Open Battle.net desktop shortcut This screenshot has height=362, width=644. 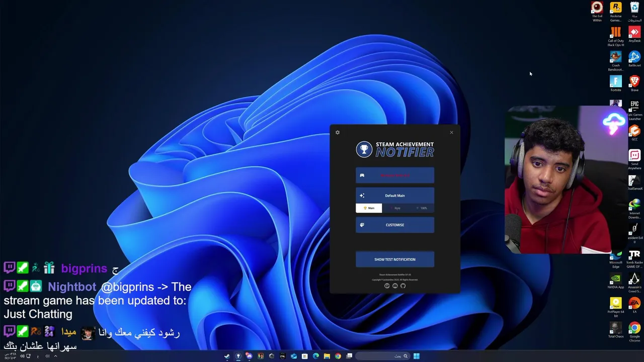tap(634, 59)
